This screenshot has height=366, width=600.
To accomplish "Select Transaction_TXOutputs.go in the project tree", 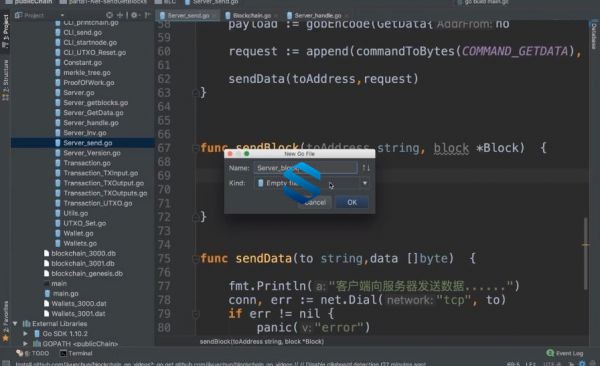I will tap(105, 193).
